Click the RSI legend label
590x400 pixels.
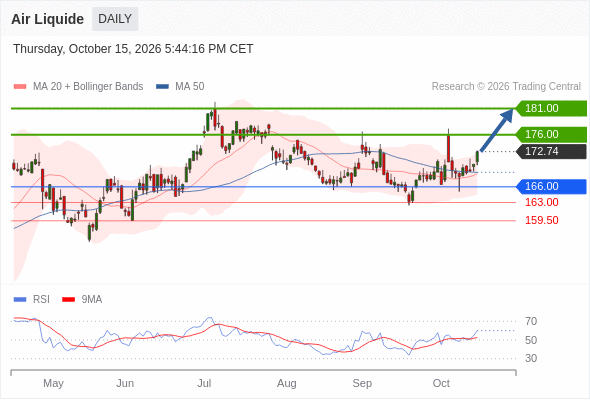coord(41,300)
